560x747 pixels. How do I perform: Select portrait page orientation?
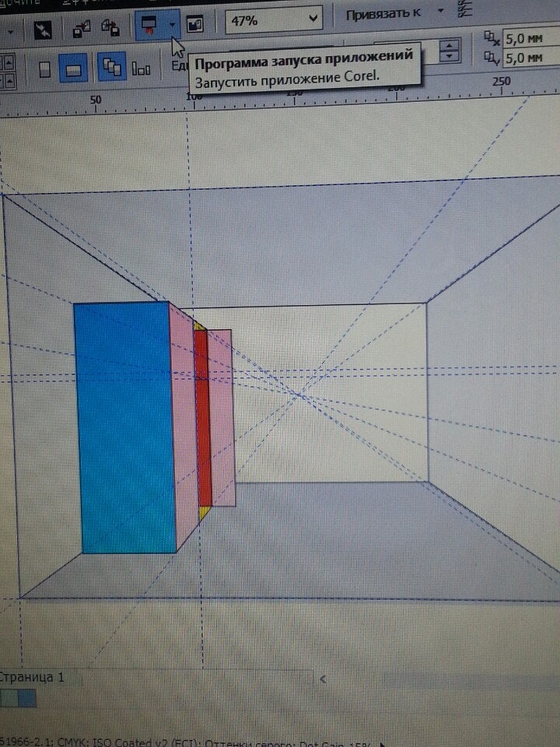tap(44, 69)
